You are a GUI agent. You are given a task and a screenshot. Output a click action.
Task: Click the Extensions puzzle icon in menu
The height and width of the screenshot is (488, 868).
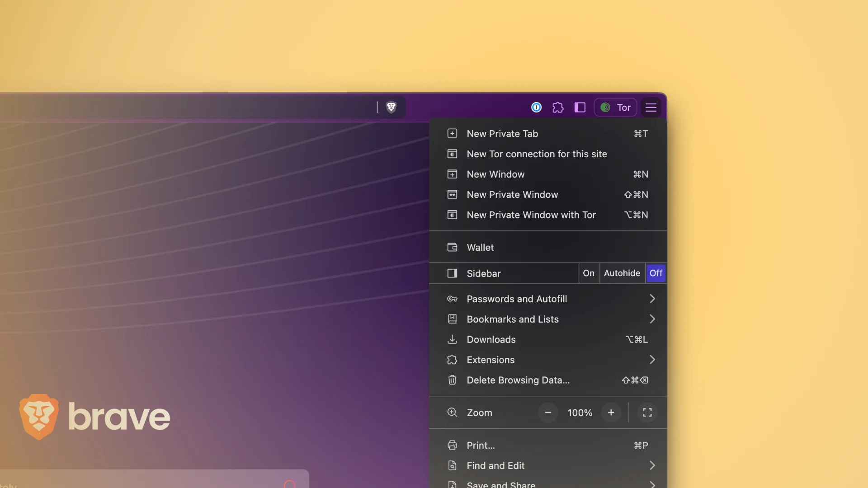coord(452,360)
